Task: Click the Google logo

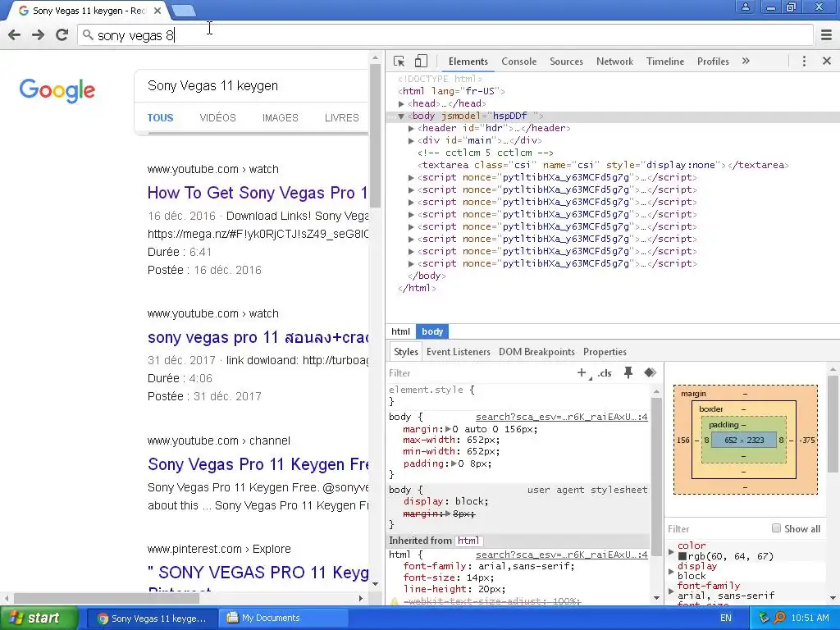Action: (x=57, y=90)
